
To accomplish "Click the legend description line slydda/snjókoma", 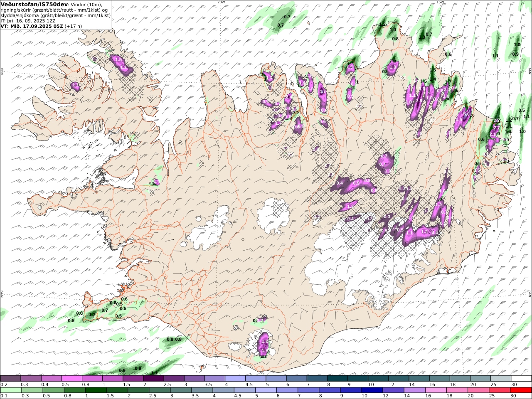I will tap(56, 15).
